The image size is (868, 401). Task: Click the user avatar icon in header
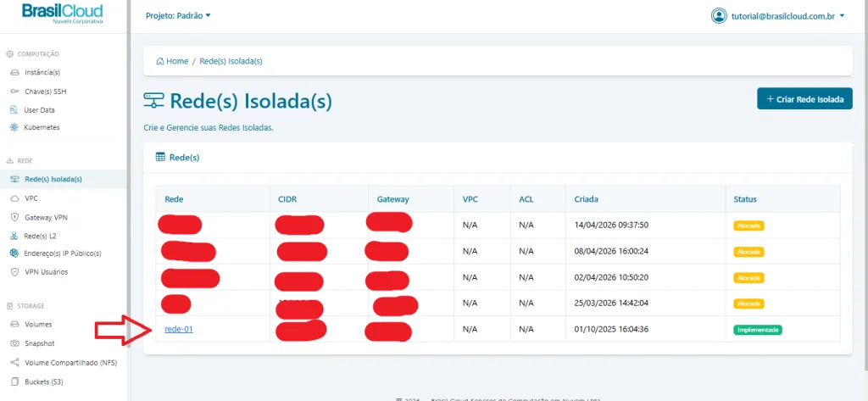pos(720,16)
